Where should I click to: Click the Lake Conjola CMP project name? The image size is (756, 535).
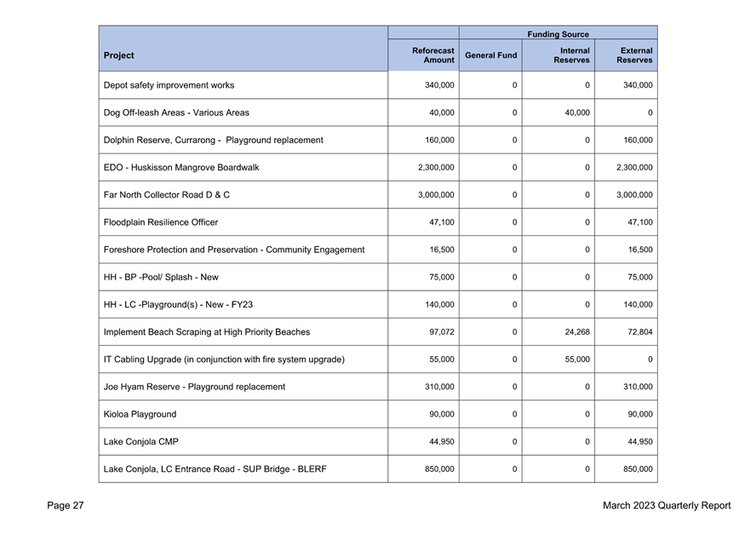pos(140,441)
